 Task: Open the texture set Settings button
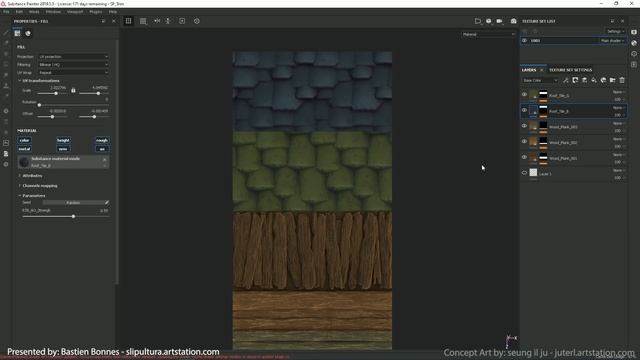[x=615, y=31]
